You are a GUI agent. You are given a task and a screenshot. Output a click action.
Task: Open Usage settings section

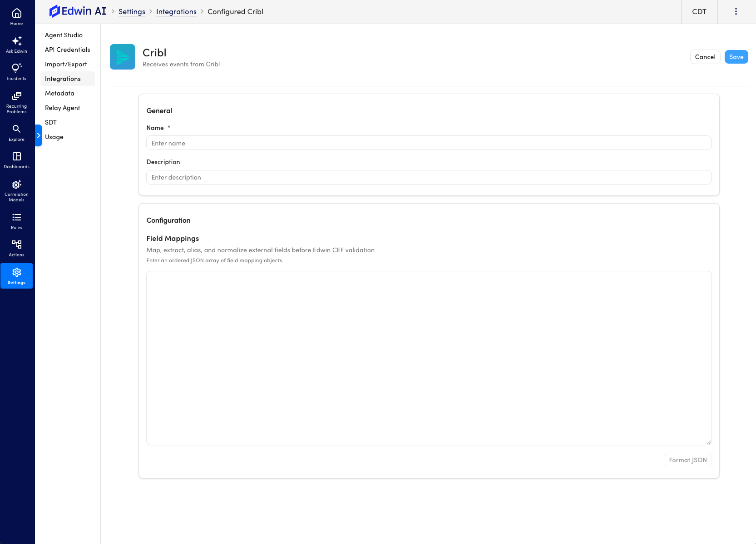pos(54,137)
